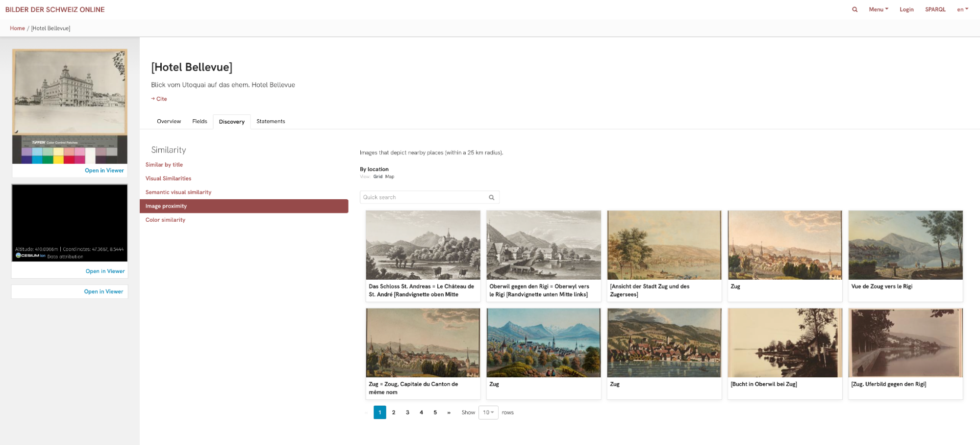Screen dimensions: 980x445
Task: Open the SPARQL link
Action: click(x=935, y=9)
